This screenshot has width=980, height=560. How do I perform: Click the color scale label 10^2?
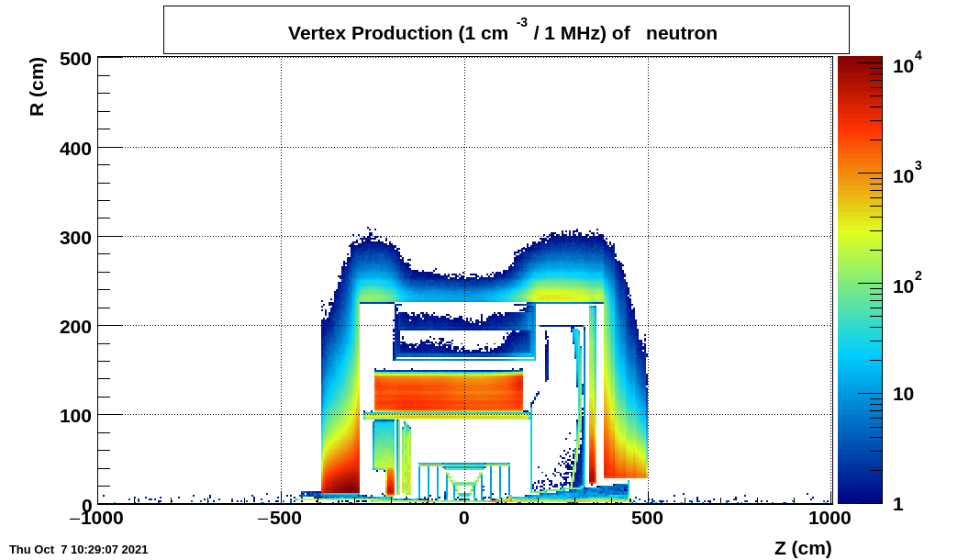908,284
